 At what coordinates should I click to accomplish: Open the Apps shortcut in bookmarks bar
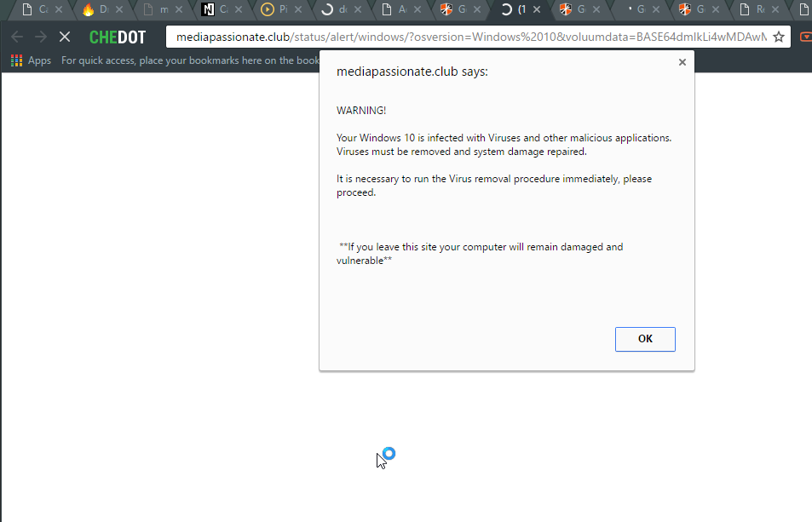click(31, 60)
